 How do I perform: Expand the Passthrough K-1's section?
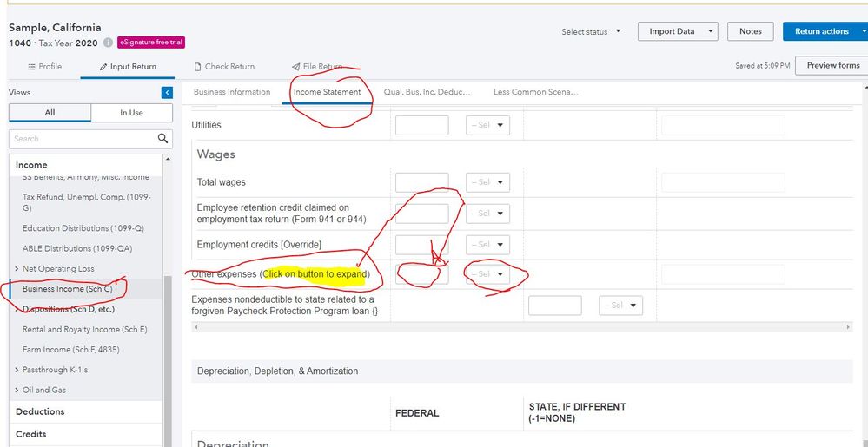click(17, 370)
